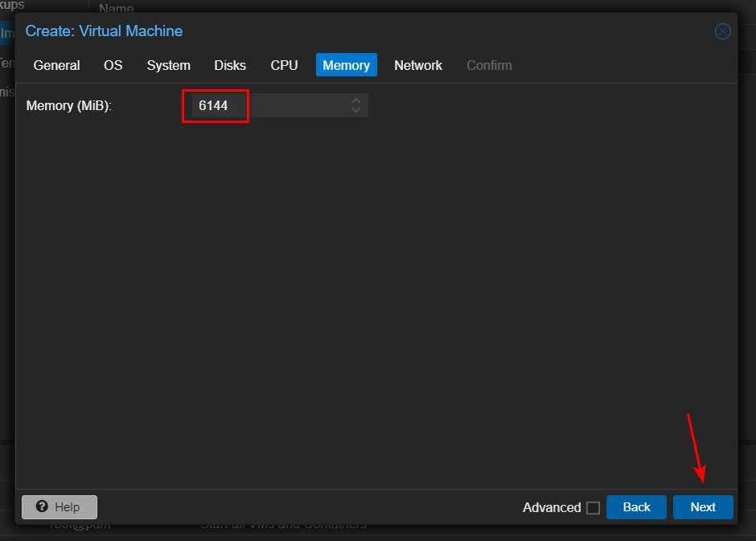The height and width of the screenshot is (541, 756).
Task: Click the Memory (MiB) field label
Action: click(x=68, y=105)
